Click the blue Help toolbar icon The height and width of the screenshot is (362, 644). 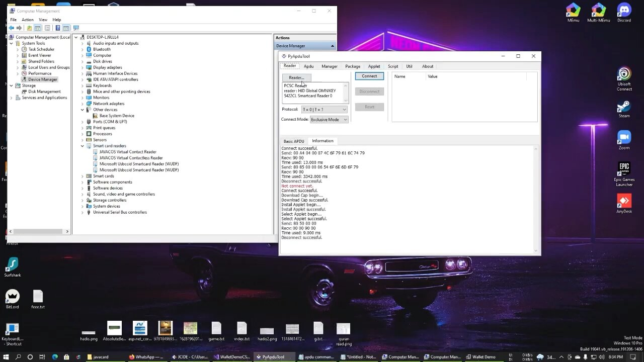point(57,28)
